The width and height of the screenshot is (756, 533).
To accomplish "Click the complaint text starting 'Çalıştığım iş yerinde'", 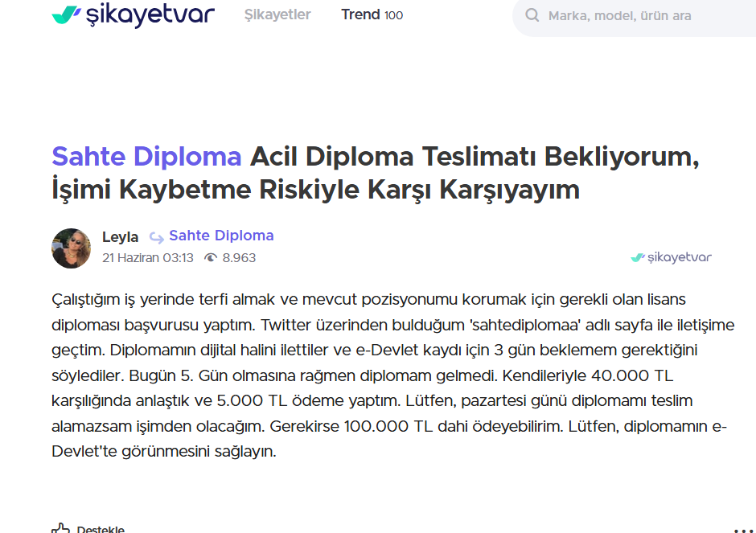I will (x=393, y=375).
